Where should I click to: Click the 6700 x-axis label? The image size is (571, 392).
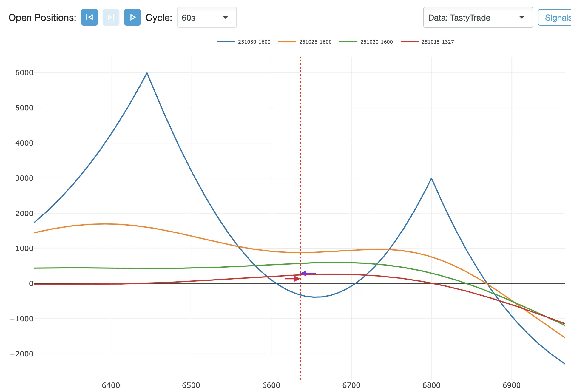[351, 385]
